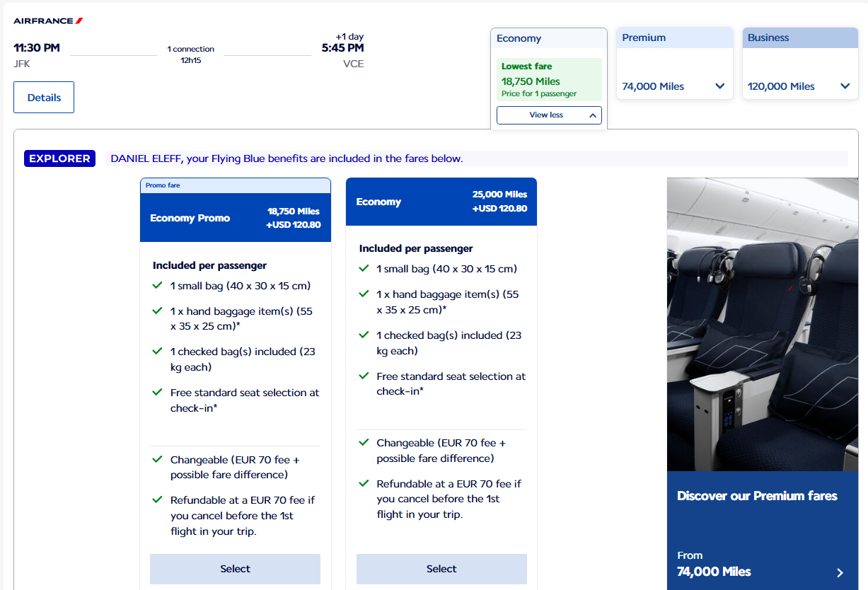This screenshot has height=590, width=868.
Task: Select the Economy fare tab header
Action: coord(549,38)
